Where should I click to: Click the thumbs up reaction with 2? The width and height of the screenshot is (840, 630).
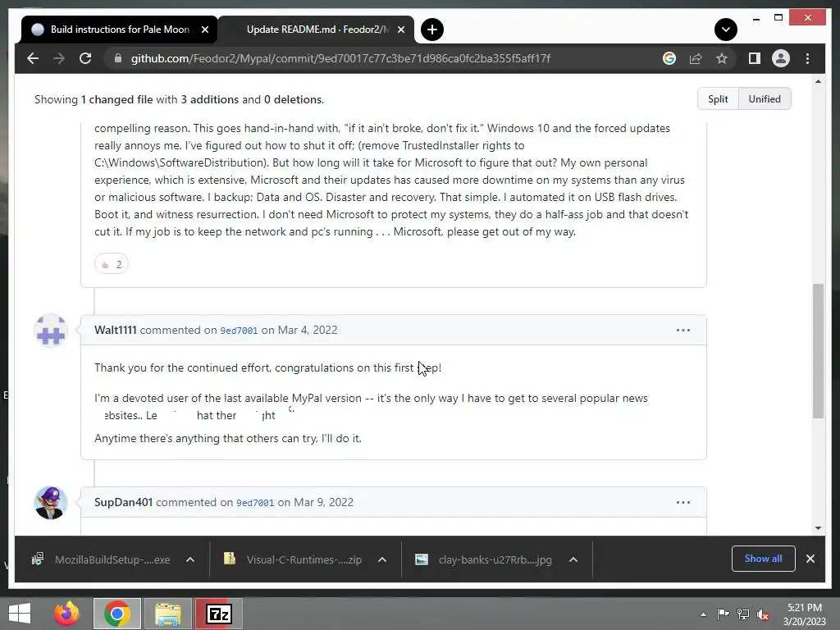tap(112, 264)
